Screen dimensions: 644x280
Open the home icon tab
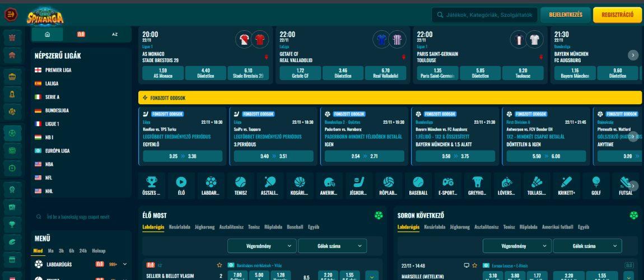pyautogui.click(x=47, y=35)
